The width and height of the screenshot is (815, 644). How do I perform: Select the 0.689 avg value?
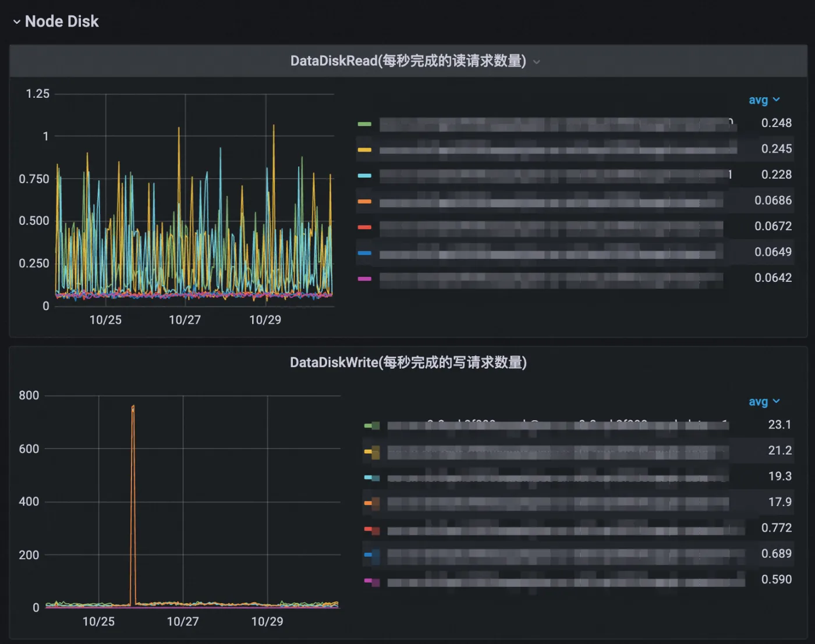(776, 554)
